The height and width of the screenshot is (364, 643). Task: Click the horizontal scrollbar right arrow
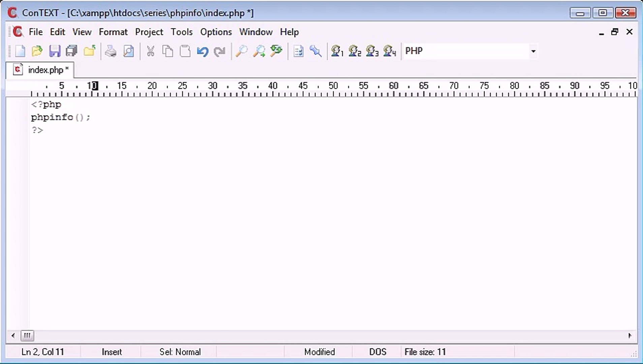(630, 336)
